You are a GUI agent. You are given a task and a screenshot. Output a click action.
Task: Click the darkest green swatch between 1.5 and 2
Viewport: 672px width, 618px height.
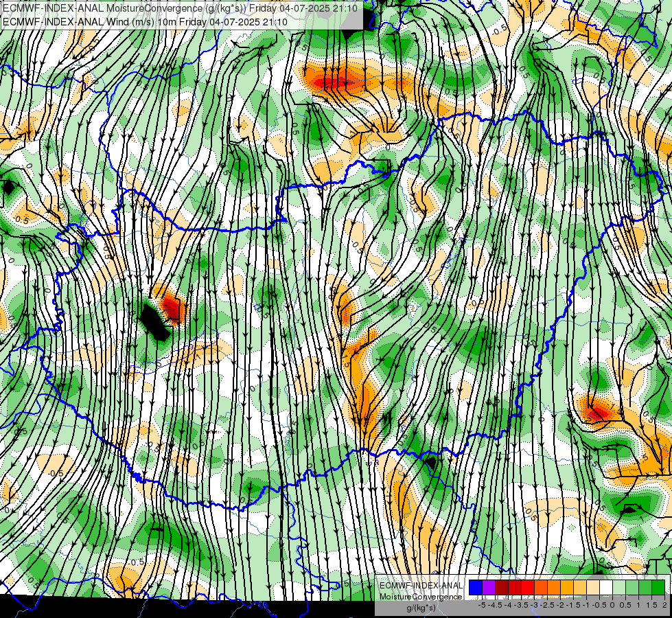(659, 587)
